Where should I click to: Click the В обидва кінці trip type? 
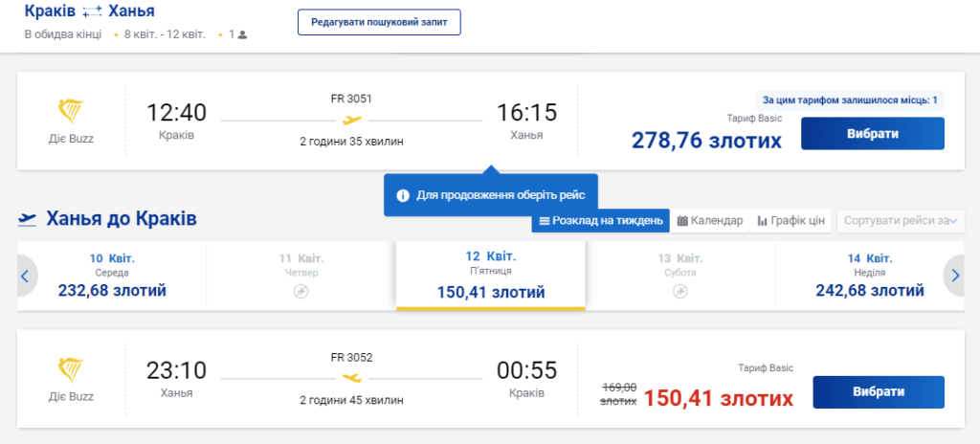[x=63, y=34]
